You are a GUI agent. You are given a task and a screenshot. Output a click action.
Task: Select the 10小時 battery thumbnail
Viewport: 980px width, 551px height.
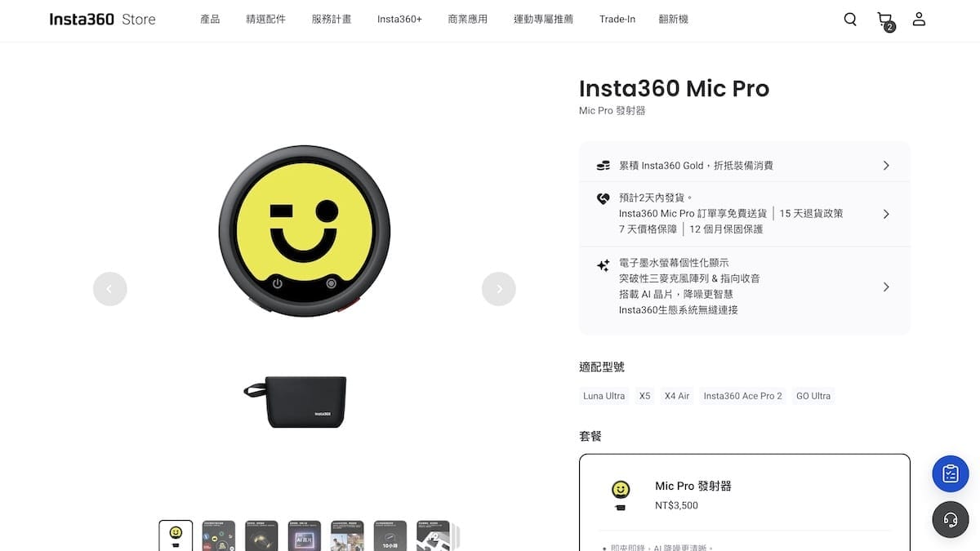[x=390, y=536]
